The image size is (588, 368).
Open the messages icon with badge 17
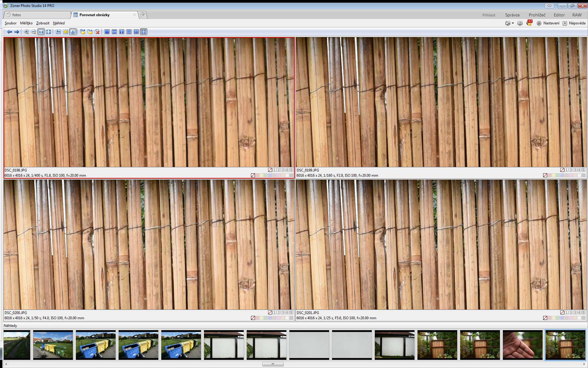click(529, 23)
